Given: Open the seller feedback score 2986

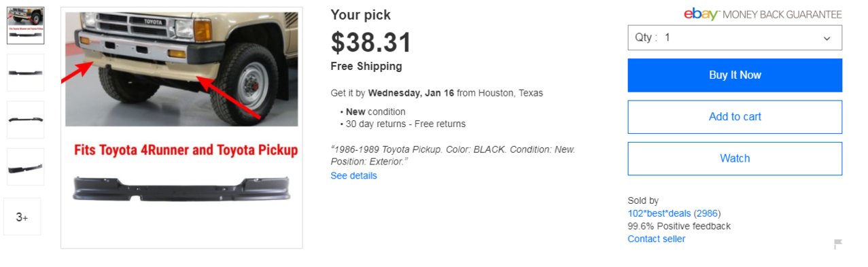Looking at the screenshot, I should tap(708, 213).
